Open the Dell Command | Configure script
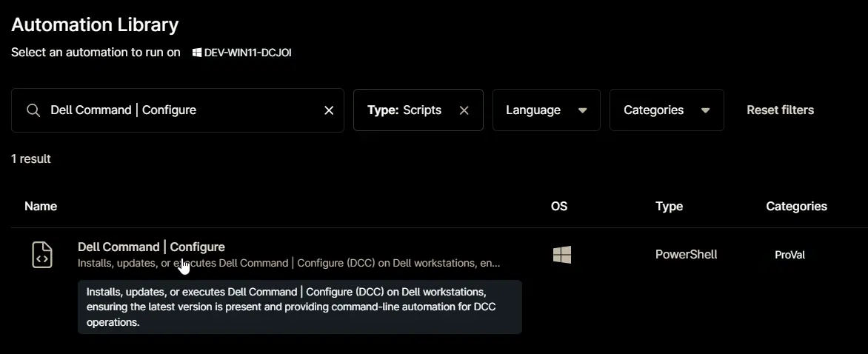Screen dimensions: 868x354 (x=151, y=247)
